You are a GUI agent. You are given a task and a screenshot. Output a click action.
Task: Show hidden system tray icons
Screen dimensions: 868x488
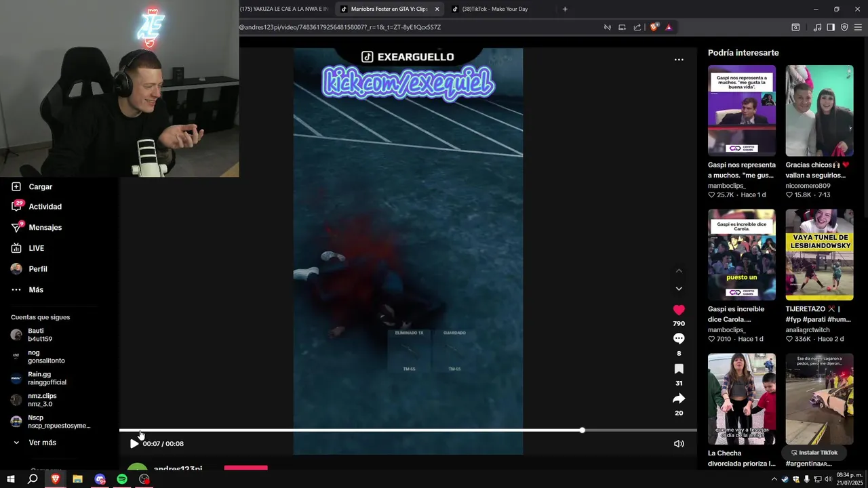click(774, 479)
